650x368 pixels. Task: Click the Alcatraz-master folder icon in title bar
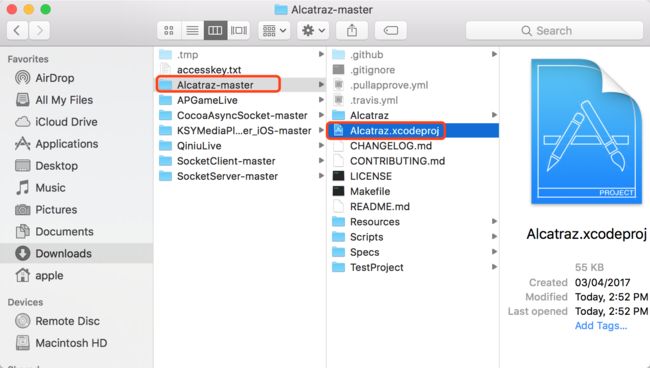281,10
